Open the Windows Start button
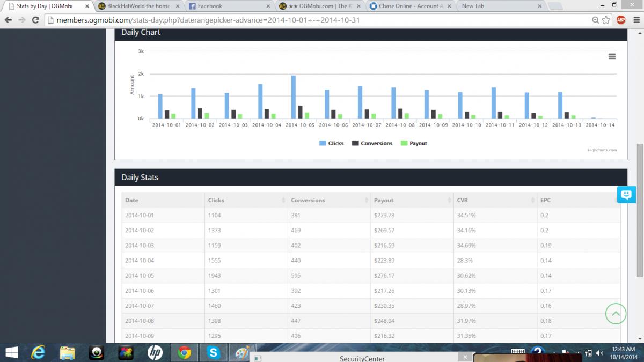 click(11, 352)
